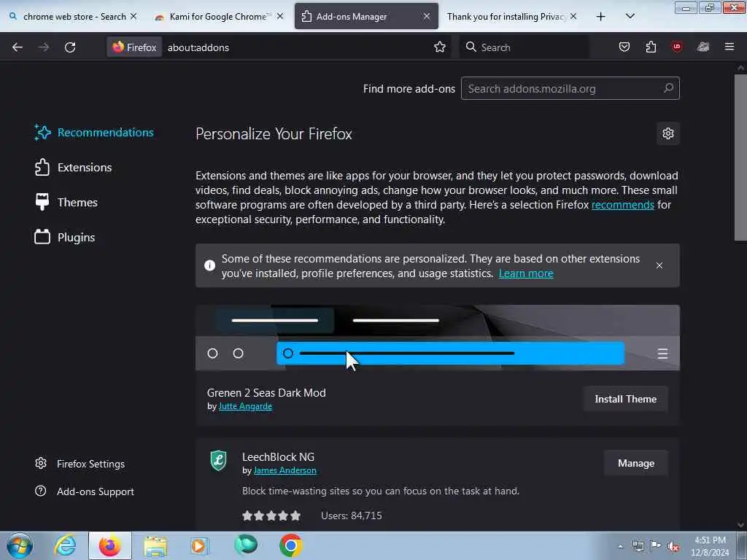The width and height of the screenshot is (747, 560).
Task: Open Extensions category in sidebar
Action: [x=74, y=168]
